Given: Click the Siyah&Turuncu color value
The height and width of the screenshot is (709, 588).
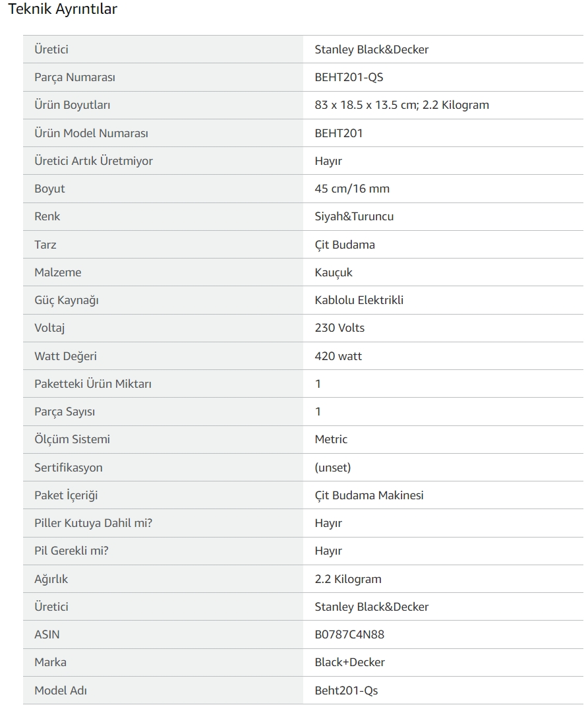Looking at the screenshot, I should point(355,216).
